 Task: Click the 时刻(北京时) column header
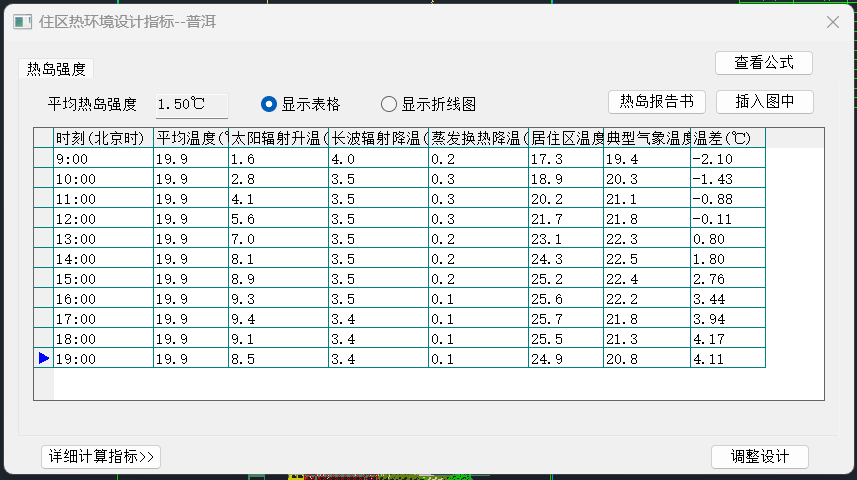pyautogui.click(x=103, y=138)
